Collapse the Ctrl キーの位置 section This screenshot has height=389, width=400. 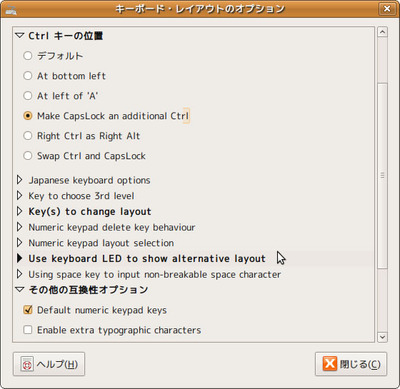(x=20, y=35)
